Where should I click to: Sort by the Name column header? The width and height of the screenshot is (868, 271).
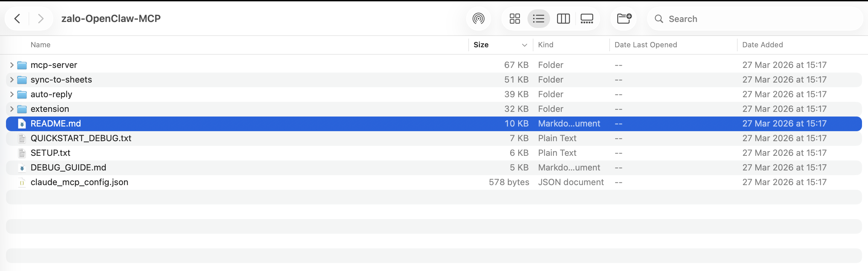(41, 45)
